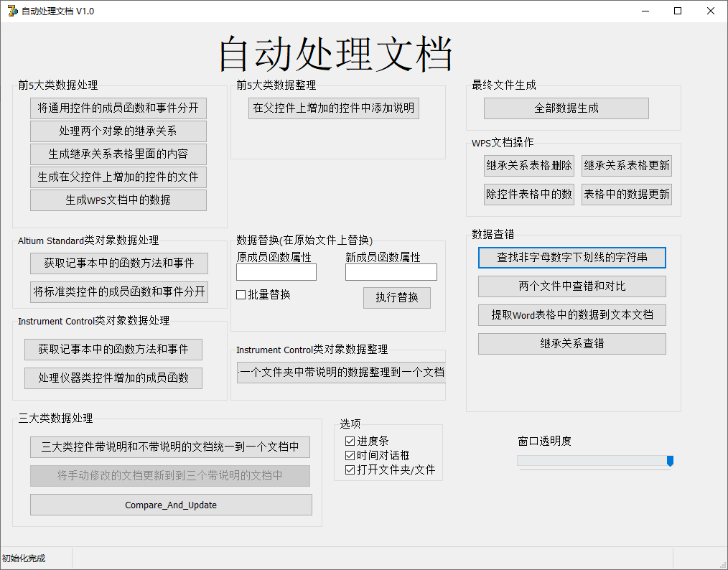Image resolution: width=728 pixels, height=570 pixels.
Task: Toggle the 进度条 (progress bar) checkbox
Action: coord(350,441)
